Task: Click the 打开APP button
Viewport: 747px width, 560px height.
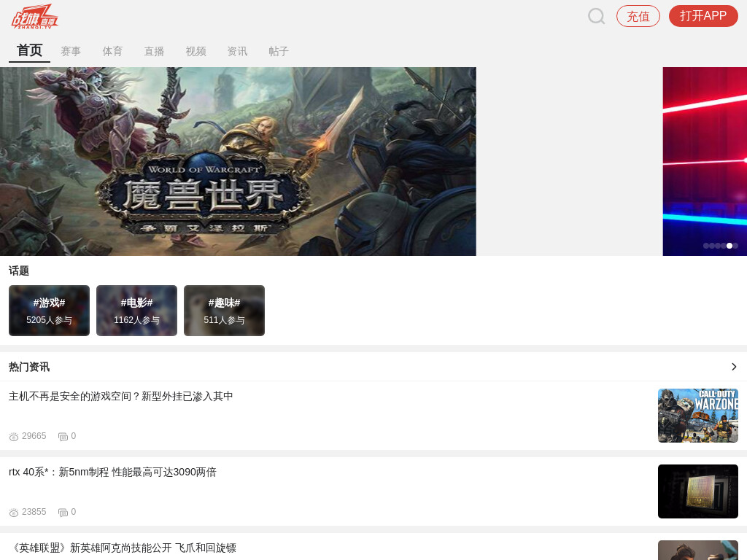Action: (x=703, y=16)
